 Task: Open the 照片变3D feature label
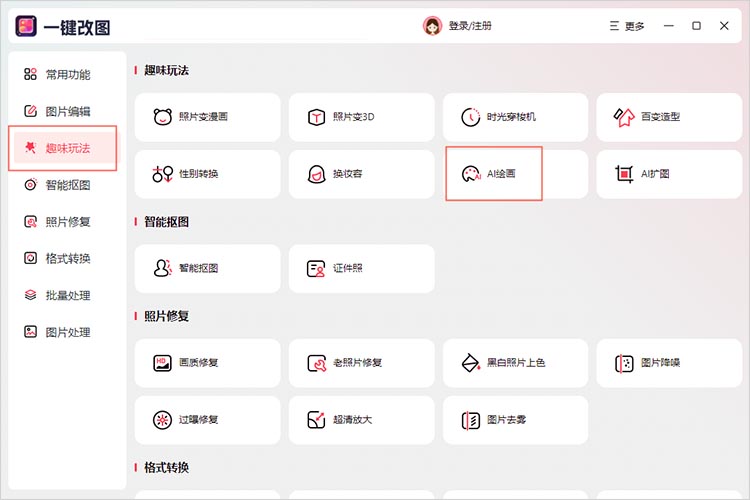353,117
